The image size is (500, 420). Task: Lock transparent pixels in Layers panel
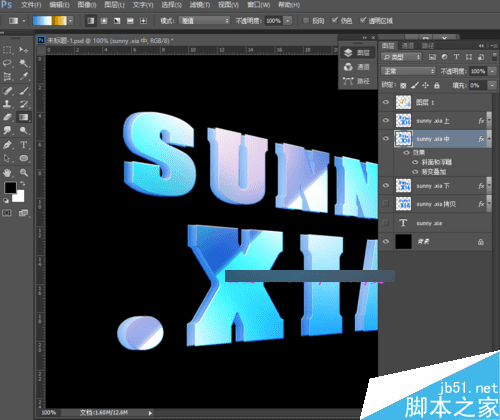(x=403, y=86)
